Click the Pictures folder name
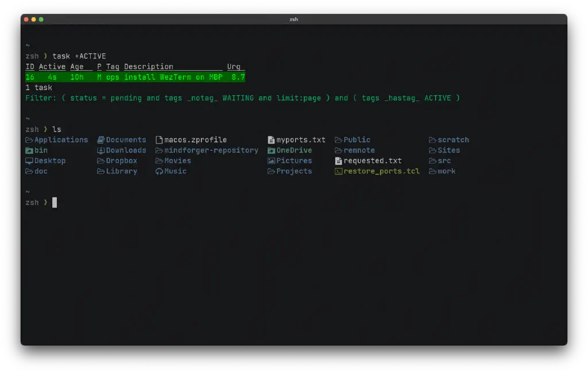 (294, 161)
